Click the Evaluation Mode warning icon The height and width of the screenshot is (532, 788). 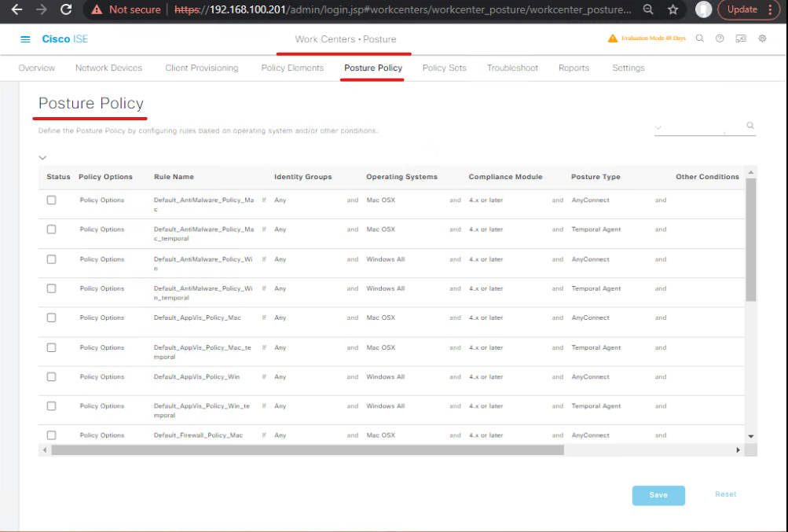613,39
